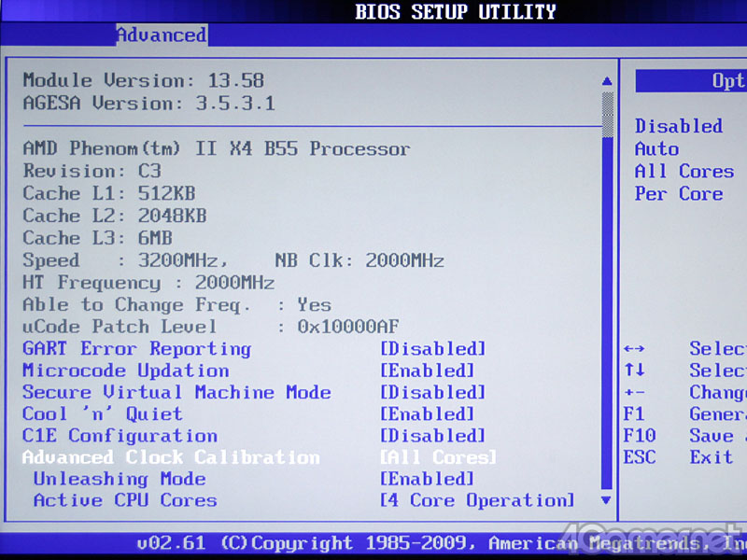This screenshot has height=560, width=747.
Task: Click F1 general help key label
Action: click(633, 414)
